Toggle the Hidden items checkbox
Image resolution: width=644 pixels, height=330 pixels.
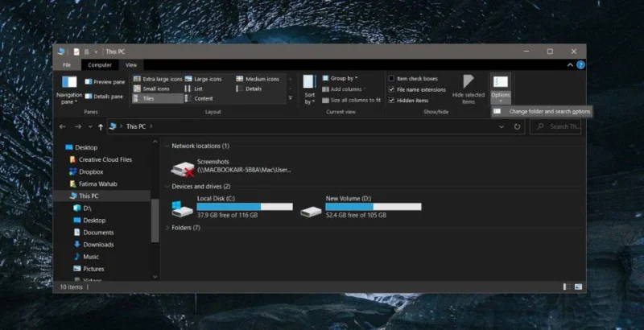click(x=391, y=100)
